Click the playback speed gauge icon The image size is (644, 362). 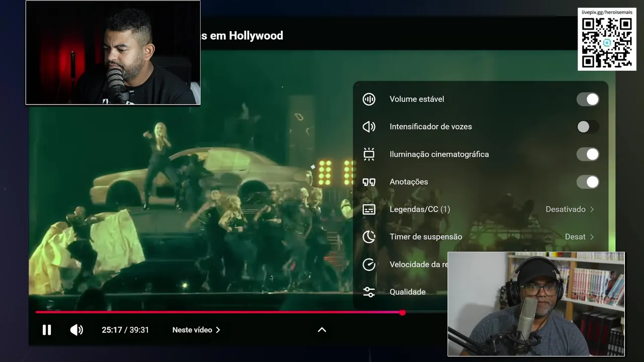pos(369,264)
